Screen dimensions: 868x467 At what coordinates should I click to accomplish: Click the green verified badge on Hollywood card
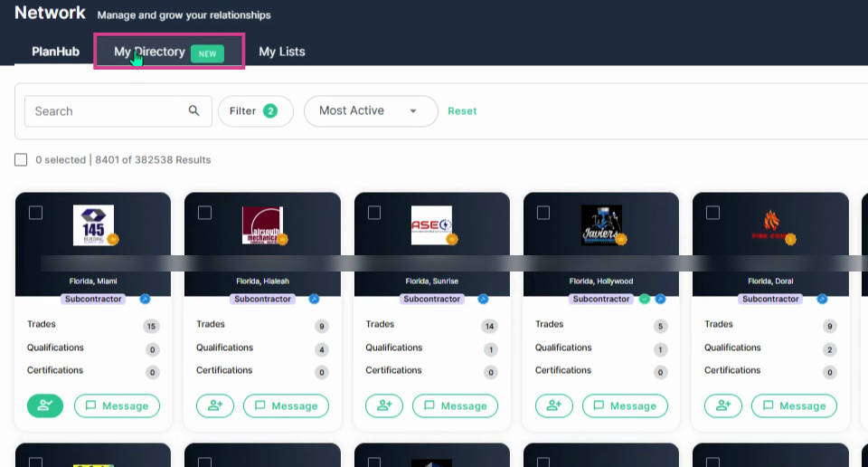(x=645, y=300)
